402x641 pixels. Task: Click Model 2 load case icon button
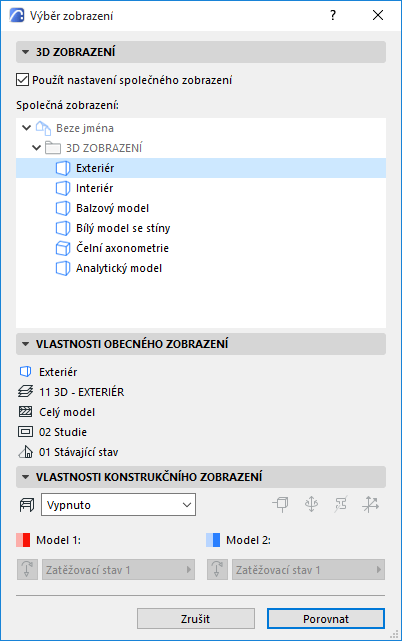(217, 569)
